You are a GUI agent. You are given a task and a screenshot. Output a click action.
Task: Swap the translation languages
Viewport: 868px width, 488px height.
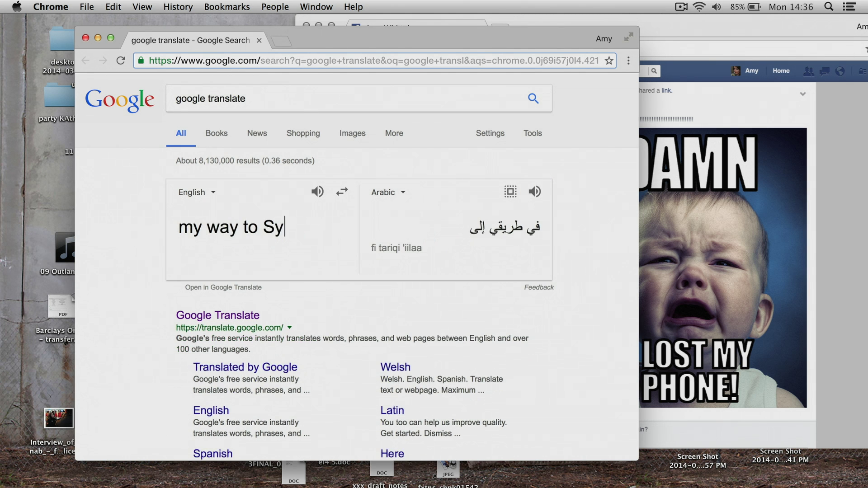[342, 192]
